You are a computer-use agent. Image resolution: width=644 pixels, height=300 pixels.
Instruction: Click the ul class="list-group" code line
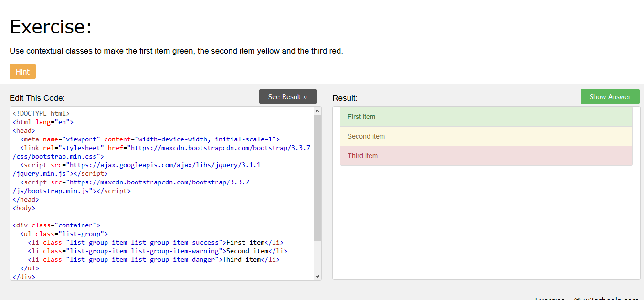tap(64, 234)
